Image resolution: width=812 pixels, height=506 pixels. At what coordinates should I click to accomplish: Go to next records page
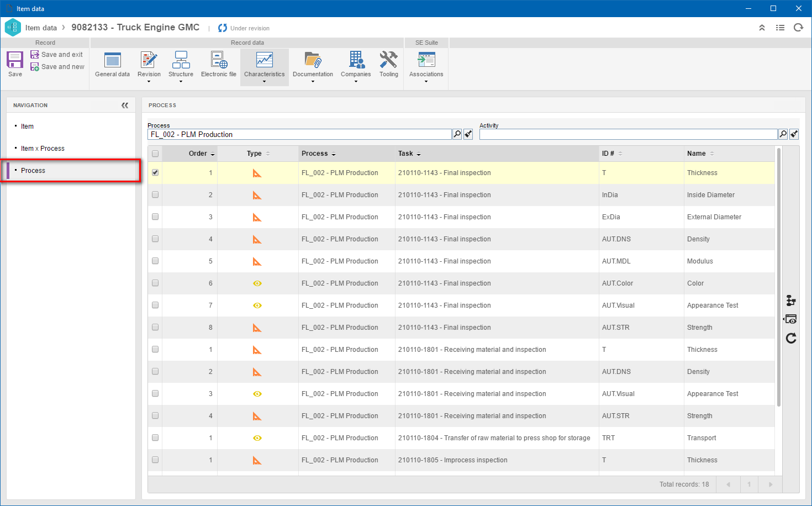(x=771, y=484)
